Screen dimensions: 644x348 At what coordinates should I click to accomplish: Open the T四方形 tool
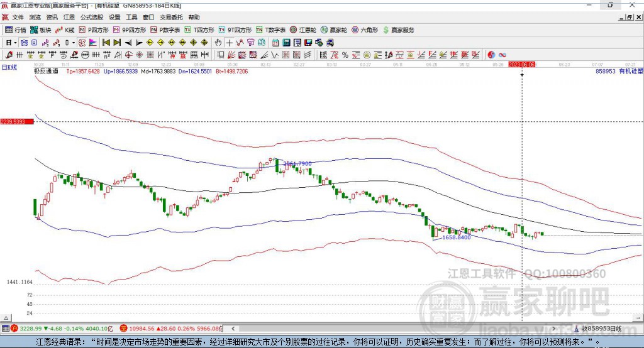(199, 30)
